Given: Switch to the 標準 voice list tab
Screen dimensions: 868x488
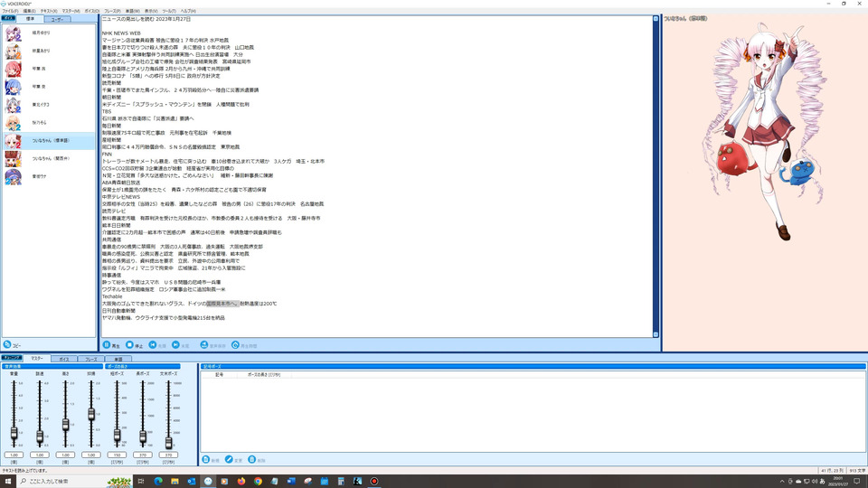Looking at the screenshot, I should point(31,19).
